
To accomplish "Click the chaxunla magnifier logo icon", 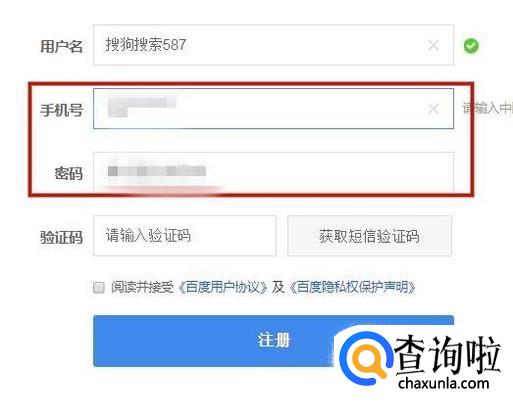I will [365, 358].
